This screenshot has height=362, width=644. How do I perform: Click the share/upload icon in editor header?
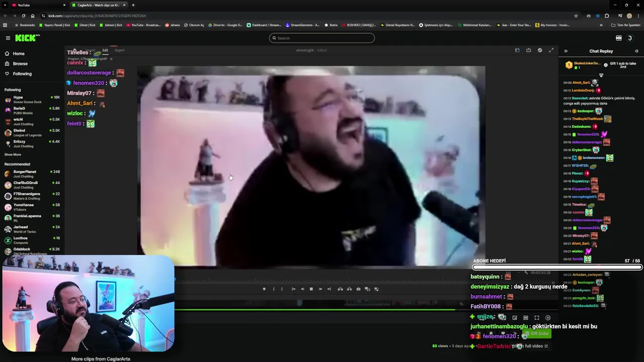528,50
